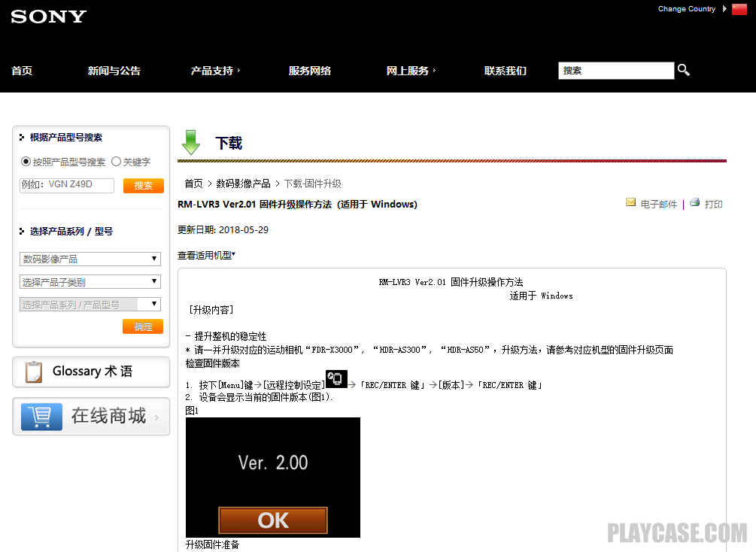Image resolution: width=756 pixels, height=552 pixels.
Task: Click the orange 搜索 button
Action: [x=144, y=186]
